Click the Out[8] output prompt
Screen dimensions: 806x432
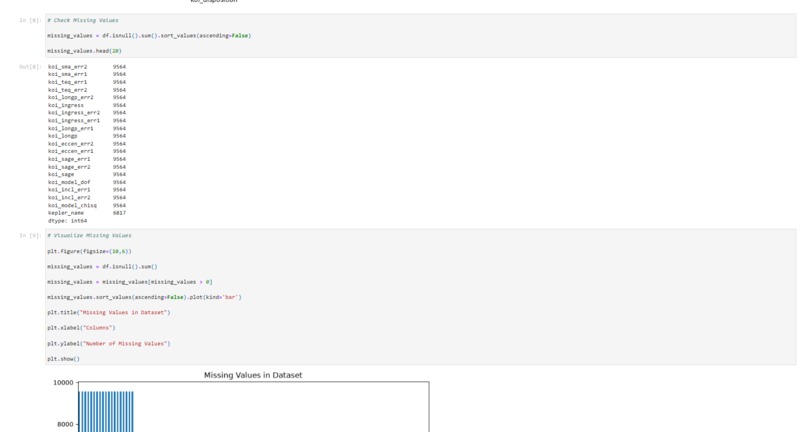(30, 67)
